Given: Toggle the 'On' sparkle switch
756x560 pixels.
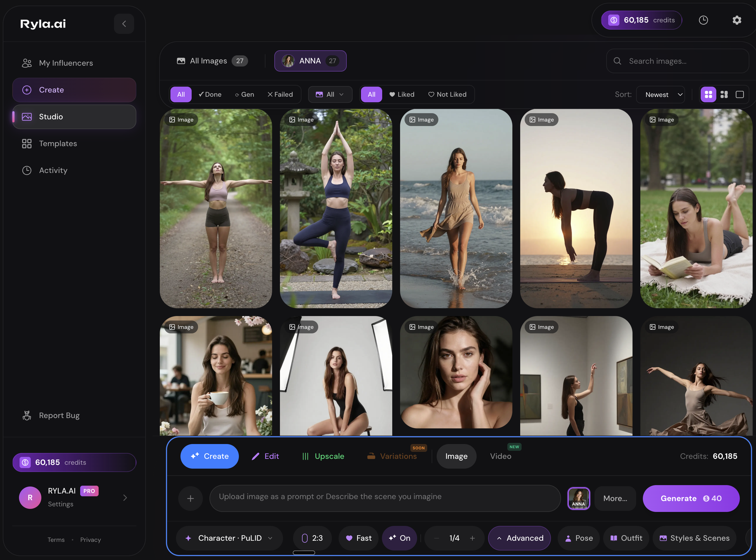Looking at the screenshot, I should [400, 538].
